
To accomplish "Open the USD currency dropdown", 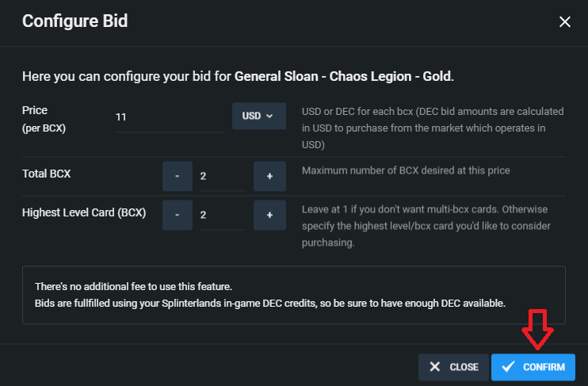I will point(259,116).
